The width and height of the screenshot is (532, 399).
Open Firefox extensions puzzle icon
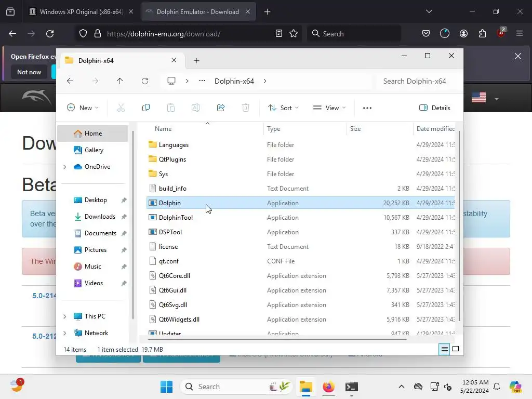pyautogui.click(x=482, y=34)
